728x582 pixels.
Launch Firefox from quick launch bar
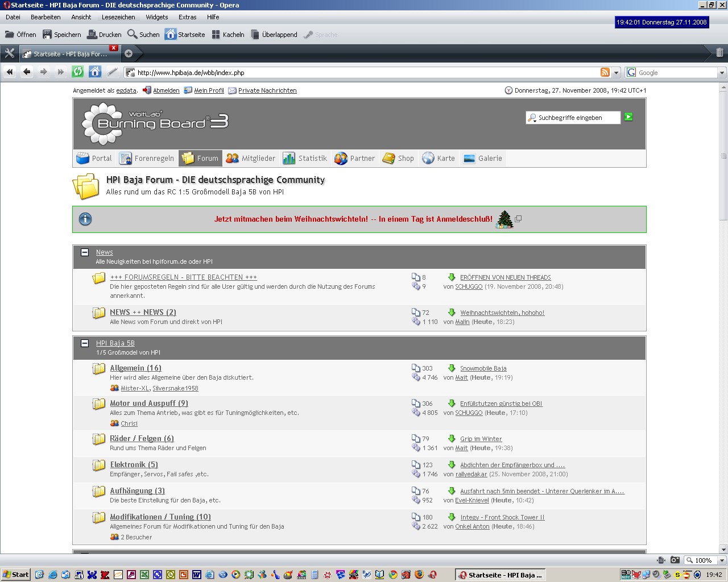[420, 575]
